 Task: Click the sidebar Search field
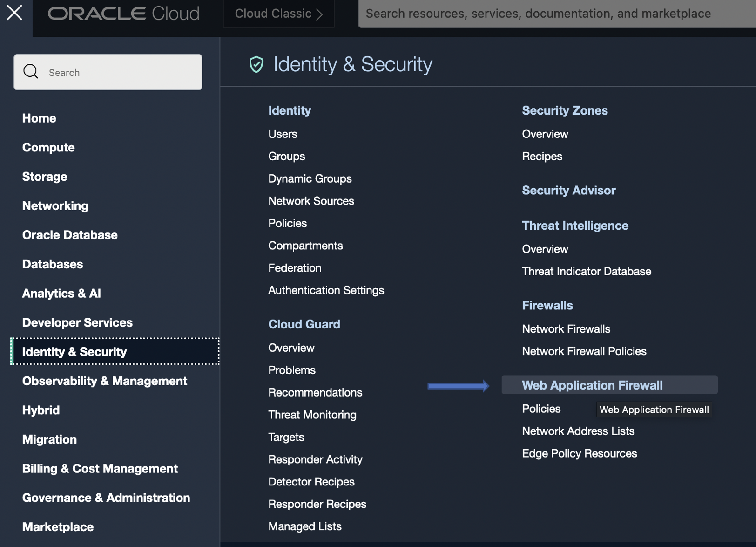pyautogui.click(x=108, y=72)
